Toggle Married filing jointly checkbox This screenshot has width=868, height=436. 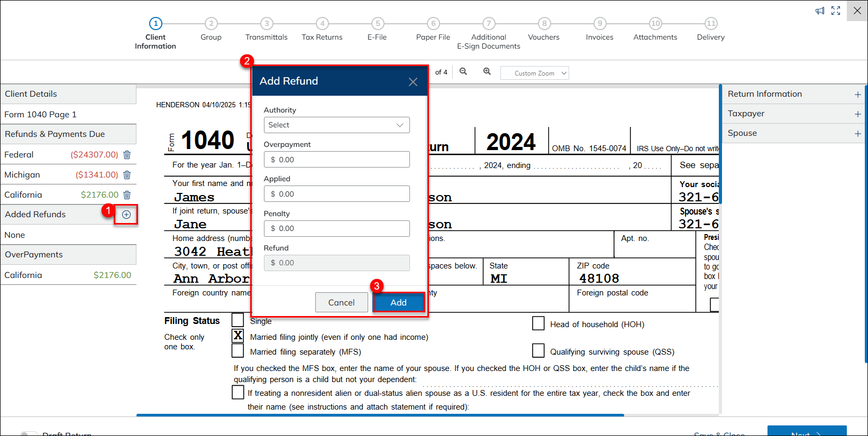click(238, 336)
